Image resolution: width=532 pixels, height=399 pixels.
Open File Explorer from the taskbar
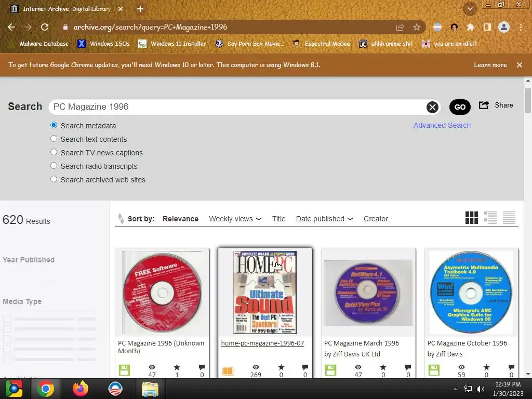click(150, 389)
